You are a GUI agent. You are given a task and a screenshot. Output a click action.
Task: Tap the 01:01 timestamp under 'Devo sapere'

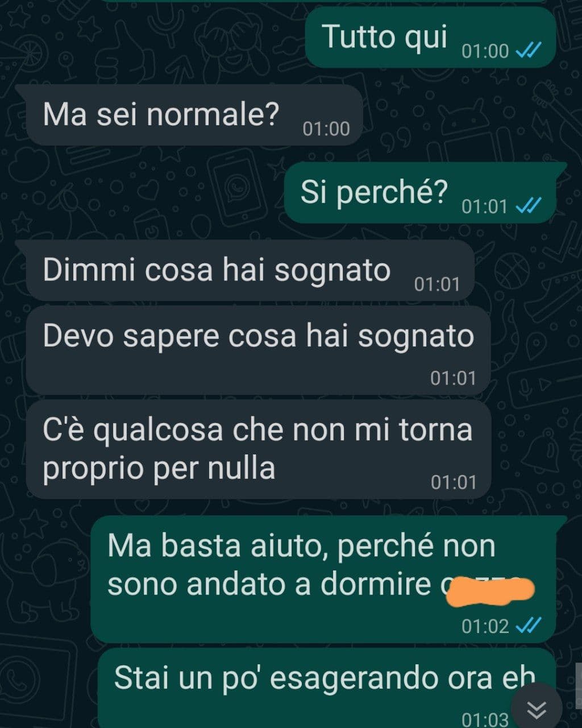[453, 378]
